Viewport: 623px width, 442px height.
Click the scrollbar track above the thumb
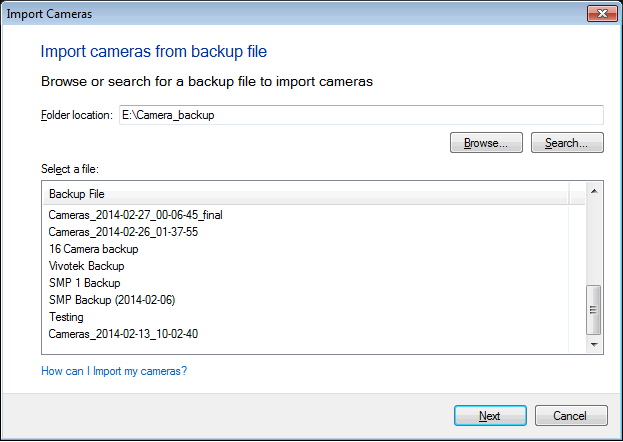(594, 240)
